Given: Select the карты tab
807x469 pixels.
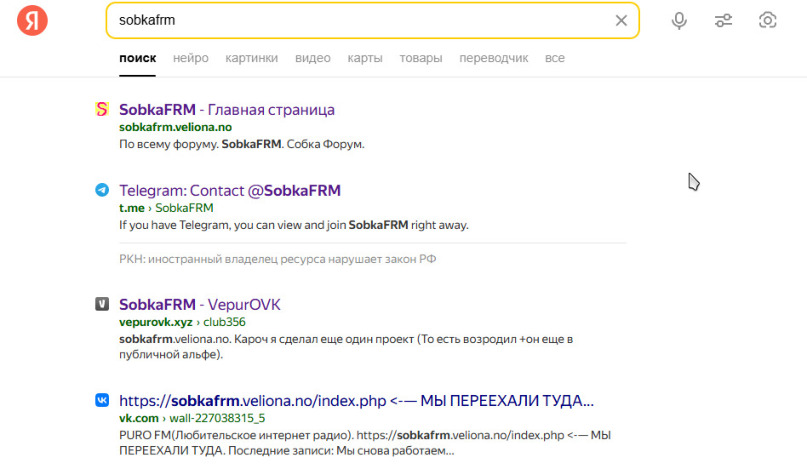Looking at the screenshot, I should [365, 58].
